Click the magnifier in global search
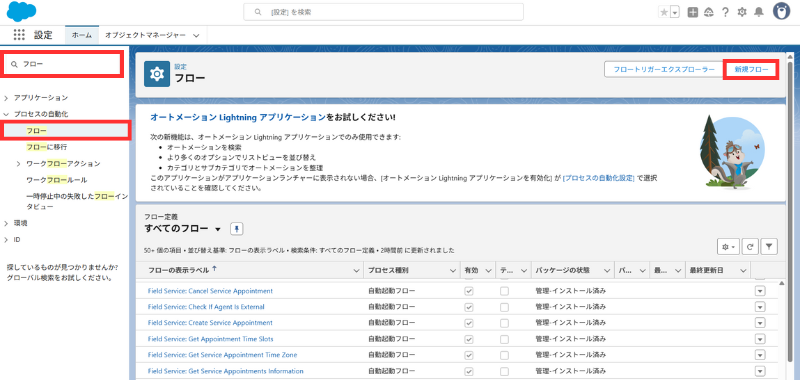Viewport: 800px width, 380px height. pos(258,12)
